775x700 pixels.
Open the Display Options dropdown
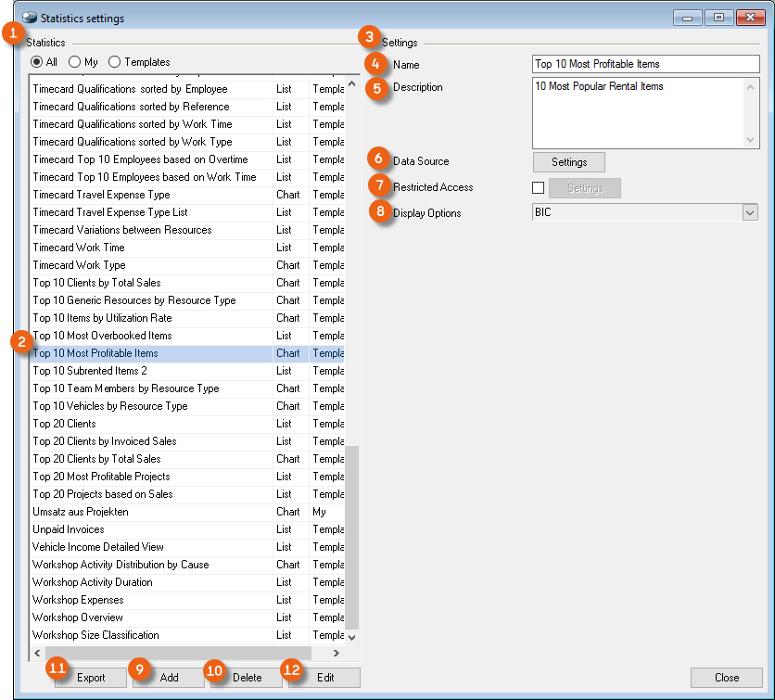[749, 213]
